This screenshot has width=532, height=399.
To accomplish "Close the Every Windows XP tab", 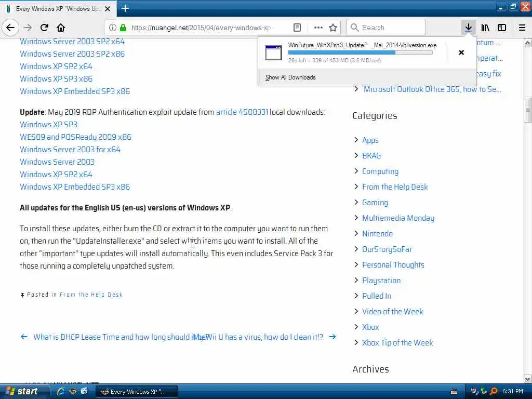I will point(108,8).
